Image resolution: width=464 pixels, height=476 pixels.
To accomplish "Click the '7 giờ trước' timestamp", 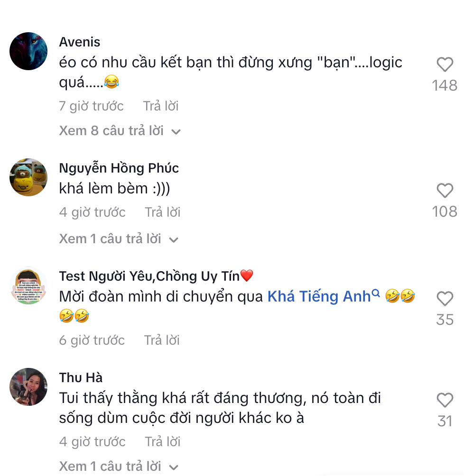I will click(x=91, y=106).
